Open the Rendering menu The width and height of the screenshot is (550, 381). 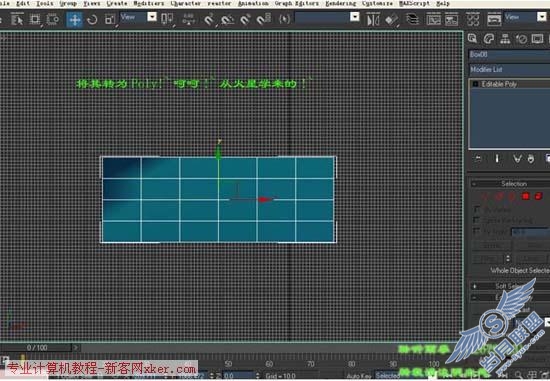(x=341, y=4)
